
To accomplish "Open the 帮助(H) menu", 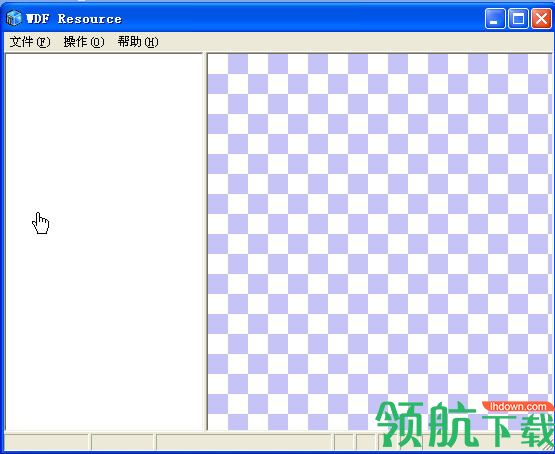I will (x=138, y=42).
